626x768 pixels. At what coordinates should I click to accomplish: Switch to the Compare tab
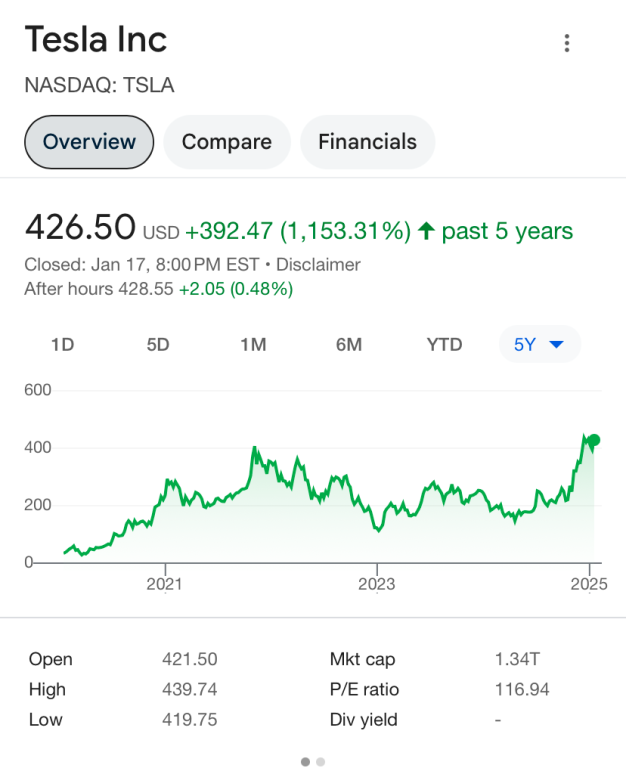coord(226,142)
